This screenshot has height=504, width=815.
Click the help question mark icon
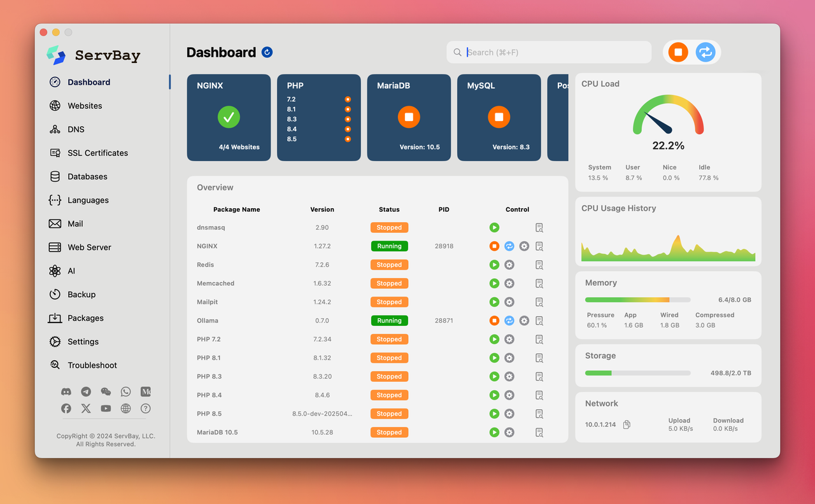click(x=145, y=408)
